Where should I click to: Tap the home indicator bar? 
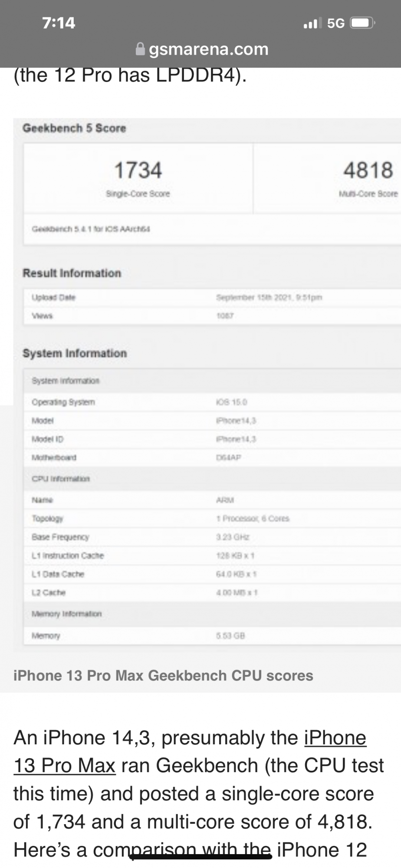coord(201,857)
